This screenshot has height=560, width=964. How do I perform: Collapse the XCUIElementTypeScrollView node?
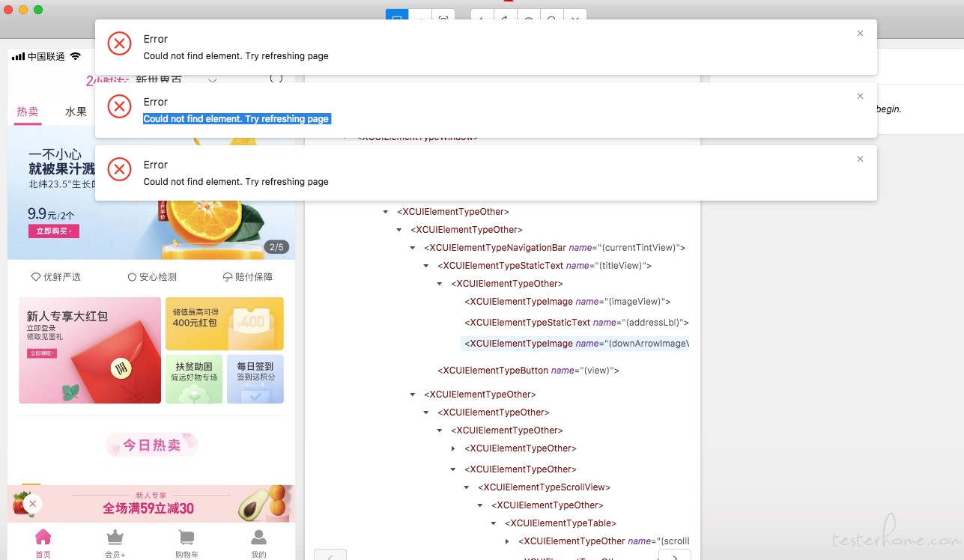click(467, 487)
